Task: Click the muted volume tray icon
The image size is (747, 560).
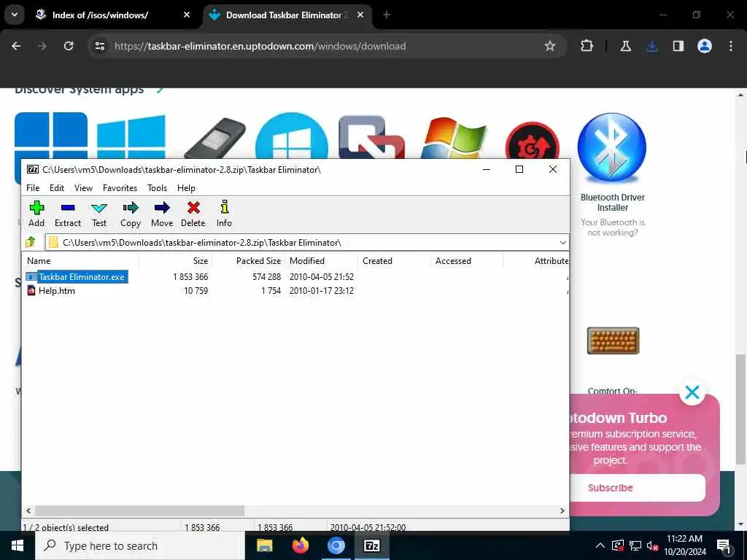Action: click(653, 545)
